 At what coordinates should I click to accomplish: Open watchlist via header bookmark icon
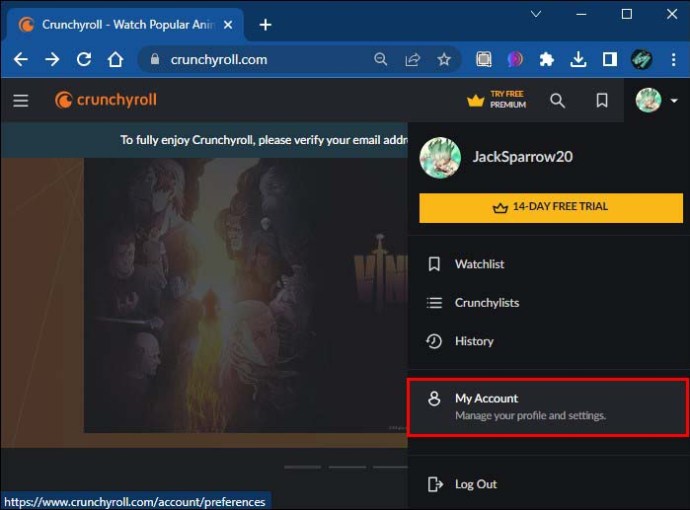pyautogui.click(x=602, y=100)
